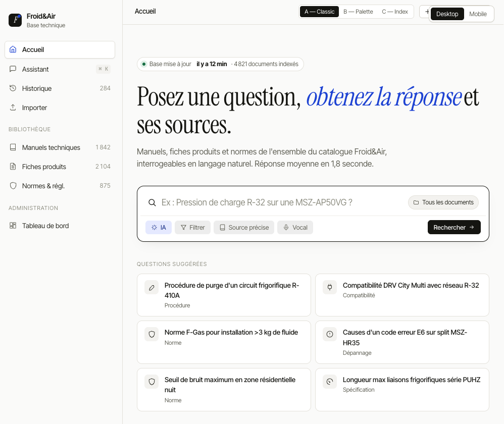The width and height of the screenshot is (504, 424).
Task: Switch the preview to Mobile view
Action: tap(478, 14)
